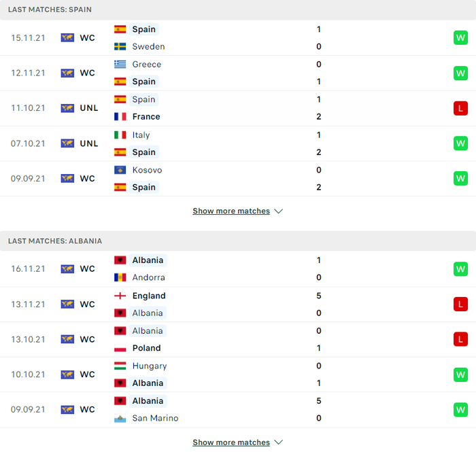Click the red L badge for England vs Albania

point(460,305)
